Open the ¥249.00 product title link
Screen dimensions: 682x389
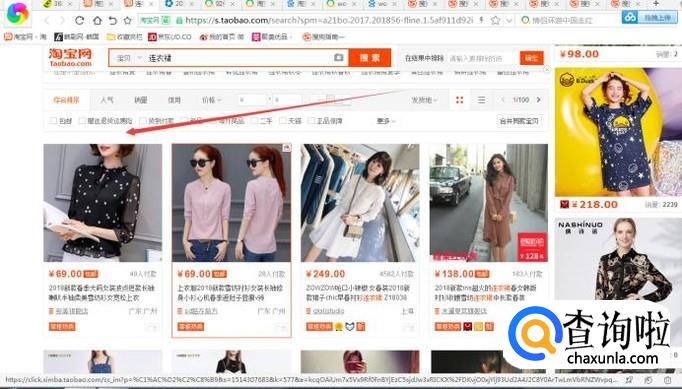click(x=357, y=292)
